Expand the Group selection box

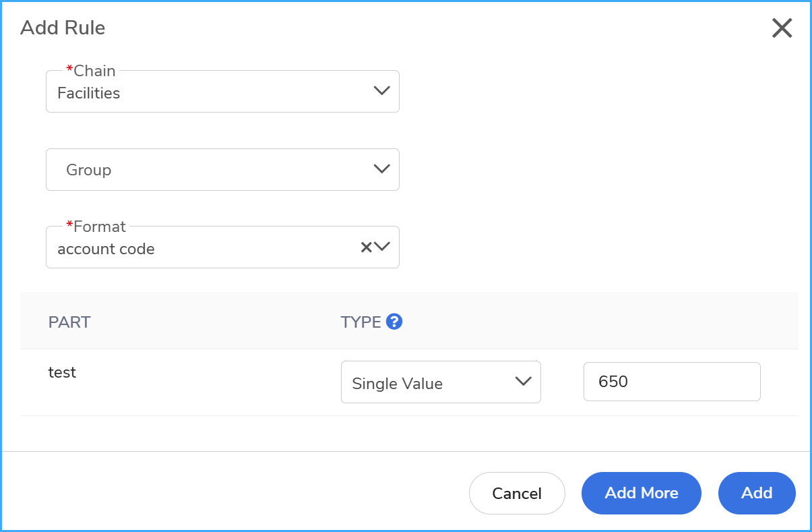pos(202,170)
